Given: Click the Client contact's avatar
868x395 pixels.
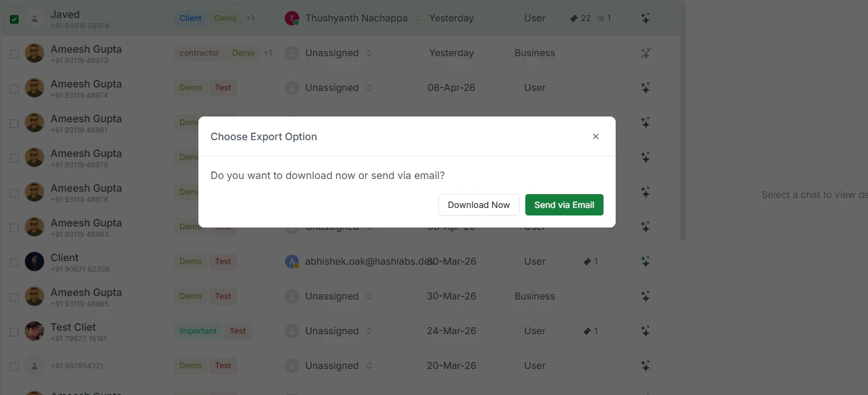Looking at the screenshot, I should coord(35,262).
